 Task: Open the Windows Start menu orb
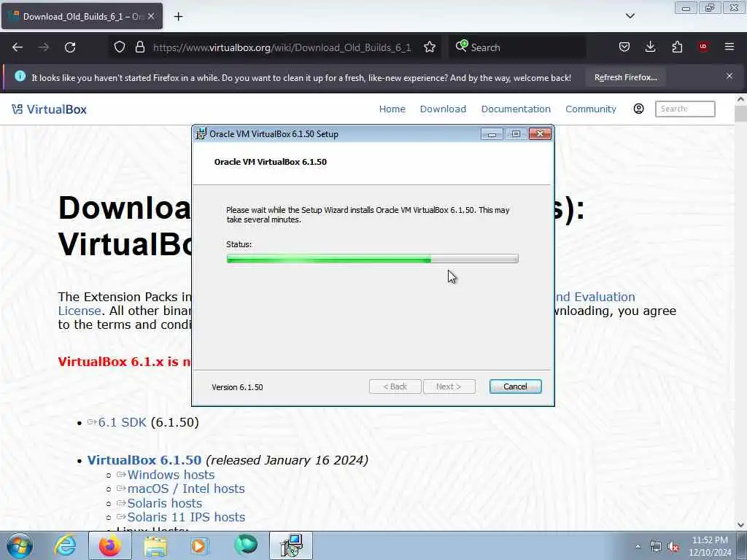click(x=19, y=545)
